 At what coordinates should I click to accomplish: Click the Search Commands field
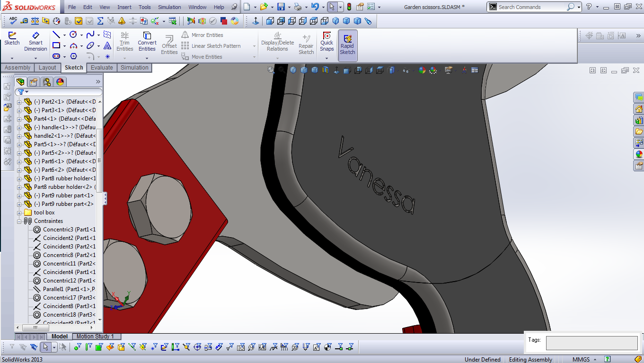click(x=532, y=7)
